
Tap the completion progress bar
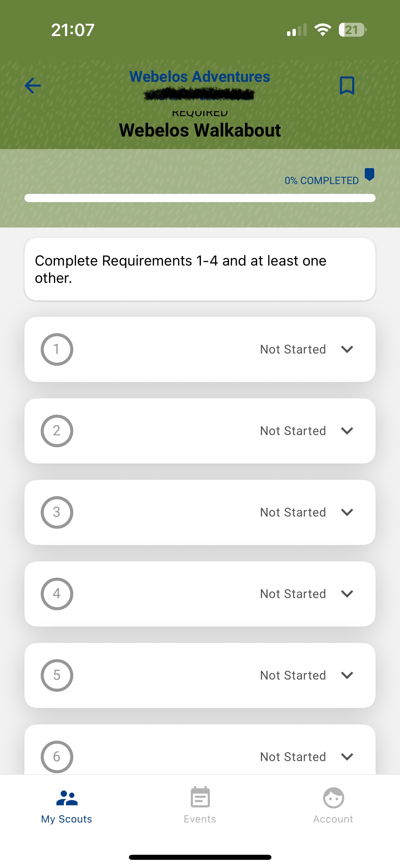[x=200, y=198]
